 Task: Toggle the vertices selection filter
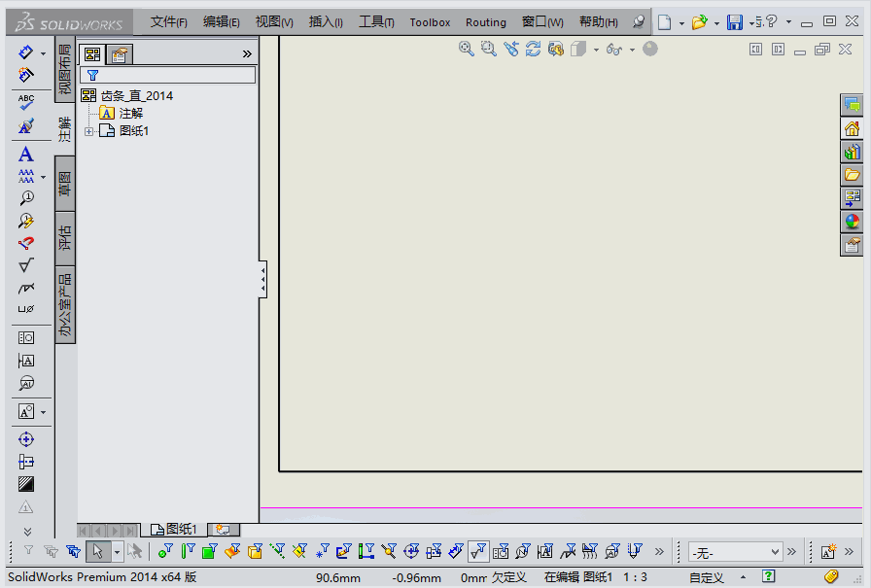(x=164, y=551)
